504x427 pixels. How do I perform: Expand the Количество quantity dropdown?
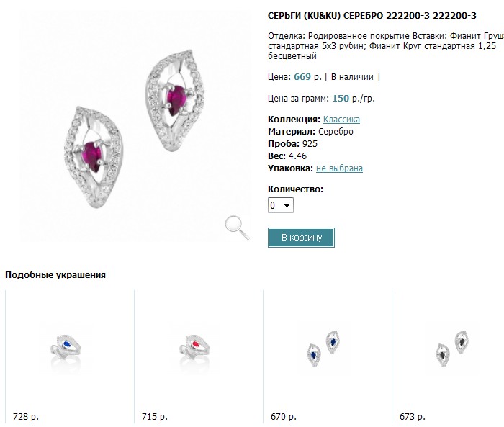click(x=281, y=205)
